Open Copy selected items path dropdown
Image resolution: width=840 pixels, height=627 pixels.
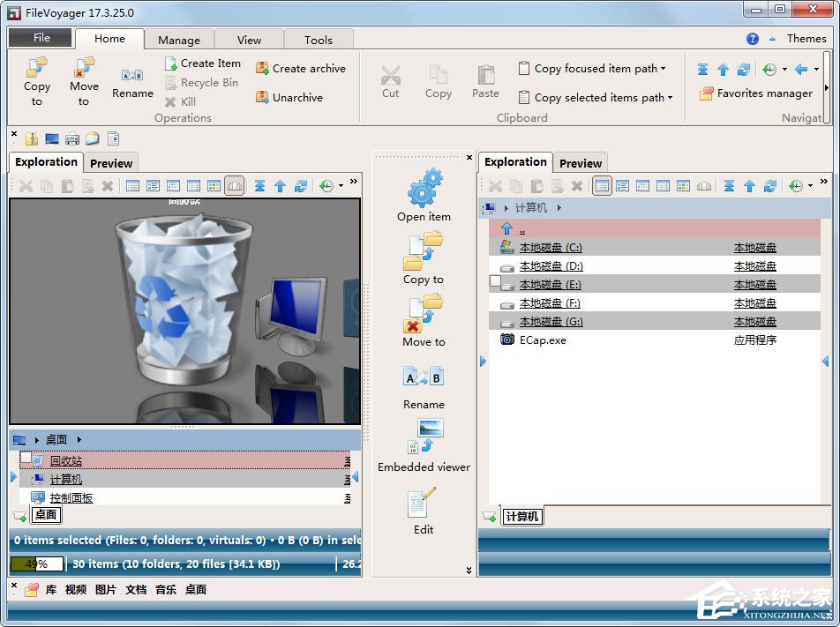click(671, 98)
